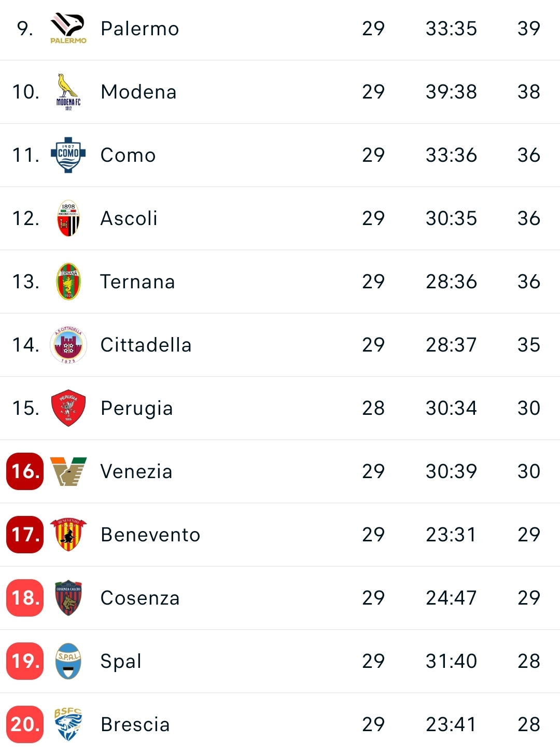The height and width of the screenshot is (755, 560).
Task: Tap the Brescia team name
Action: click(135, 724)
